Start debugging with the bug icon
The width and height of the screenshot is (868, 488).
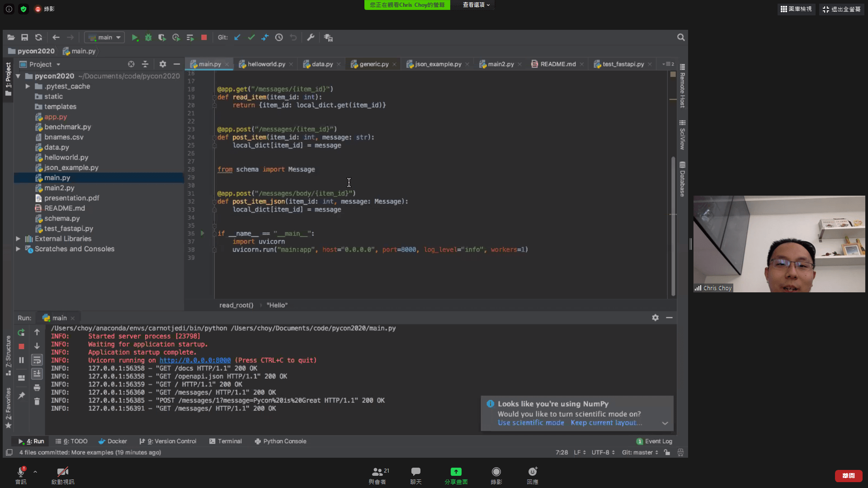coord(148,38)
